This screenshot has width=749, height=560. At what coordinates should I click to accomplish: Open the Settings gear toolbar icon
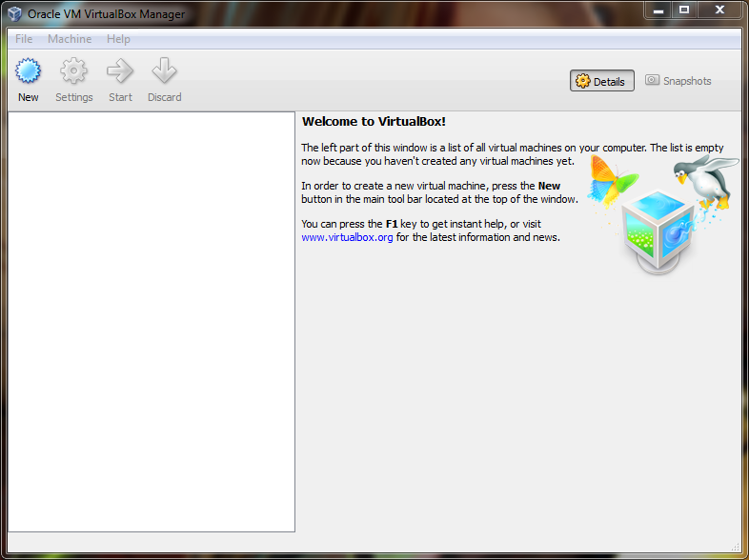click(x=73, y=71)
